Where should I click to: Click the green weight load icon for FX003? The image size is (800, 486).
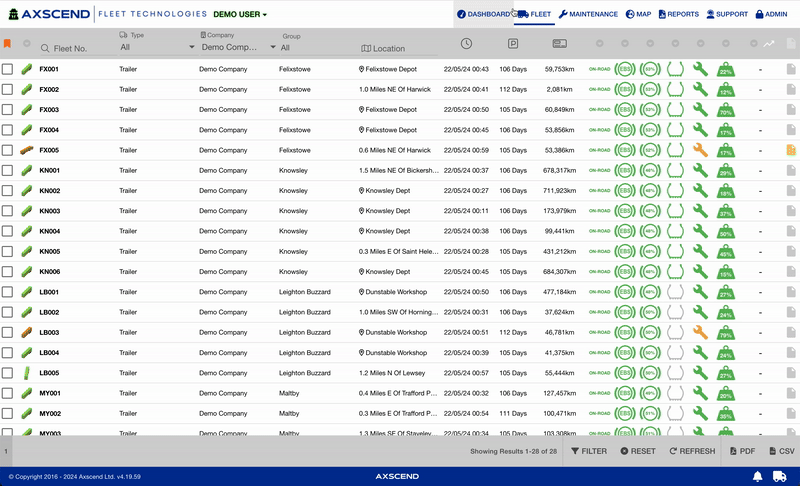(x=726, y=110)
